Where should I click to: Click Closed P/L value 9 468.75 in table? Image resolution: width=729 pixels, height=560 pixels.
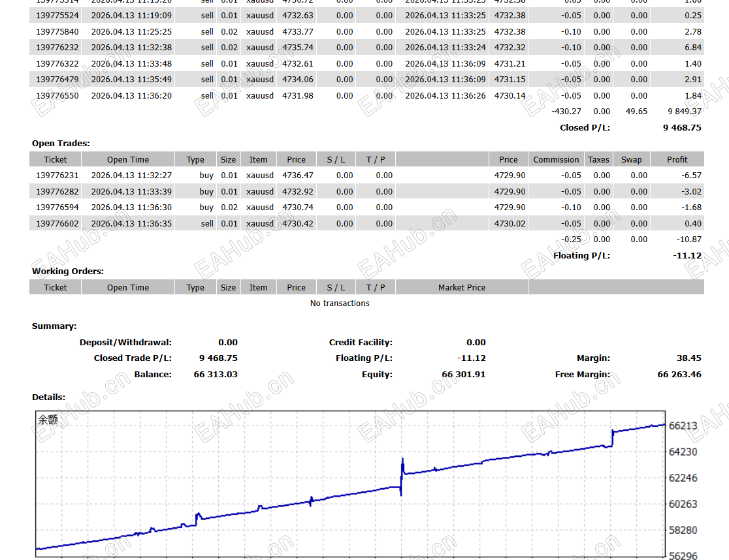[682, 128]
